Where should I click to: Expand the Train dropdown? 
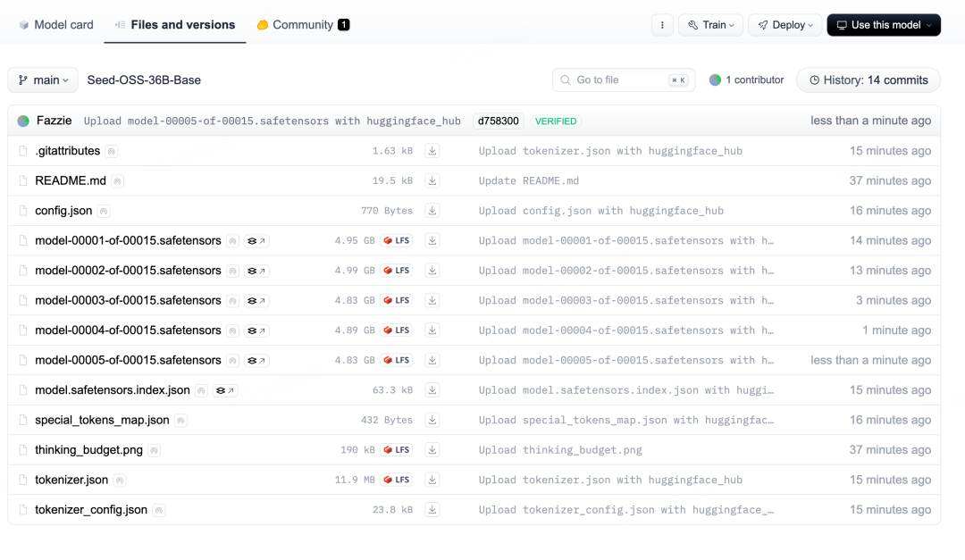711,25
